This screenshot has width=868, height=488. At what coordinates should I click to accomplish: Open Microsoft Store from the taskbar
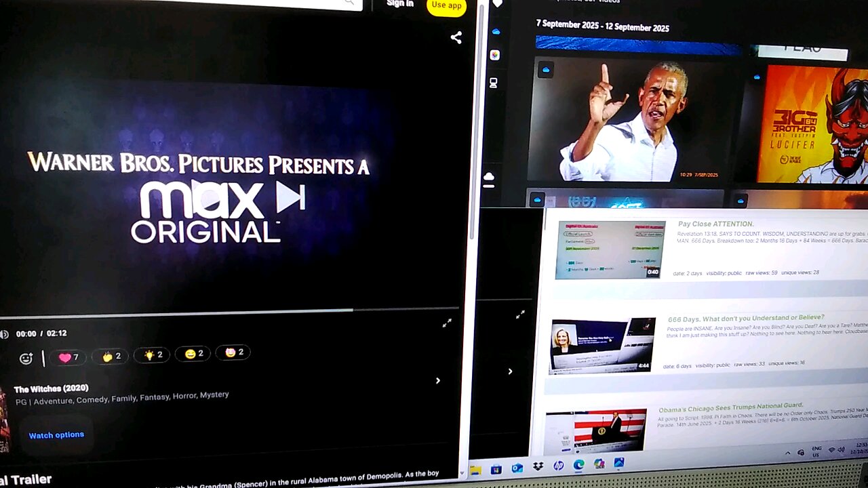tap(496, 469)
